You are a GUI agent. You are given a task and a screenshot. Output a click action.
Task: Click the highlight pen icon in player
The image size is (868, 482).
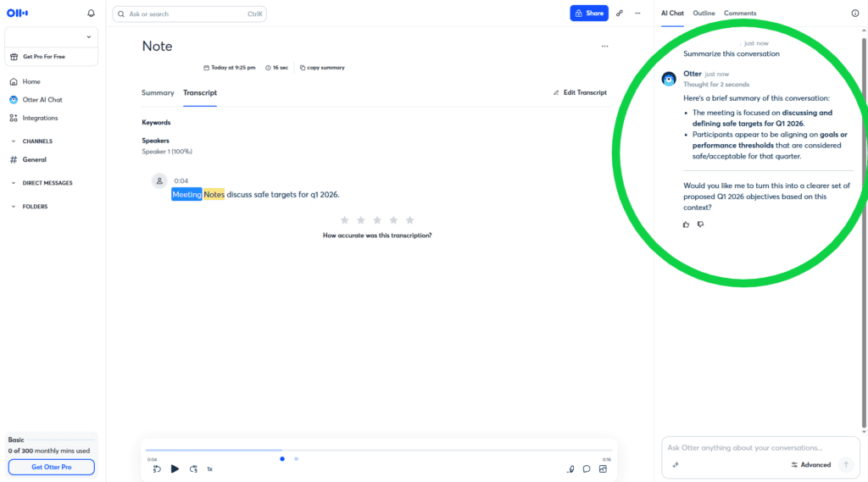pyautogui.click(x=570, y=469)
